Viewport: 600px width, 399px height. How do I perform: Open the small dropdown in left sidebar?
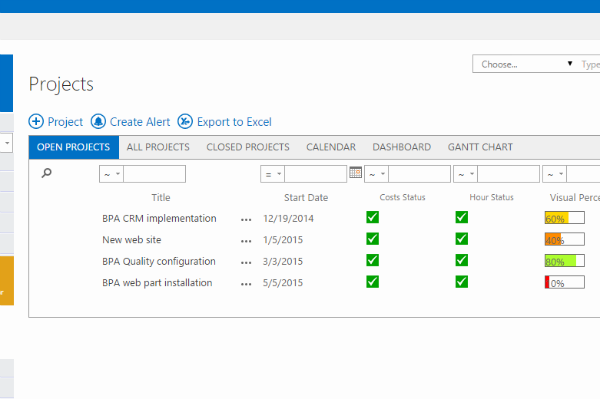7,143
